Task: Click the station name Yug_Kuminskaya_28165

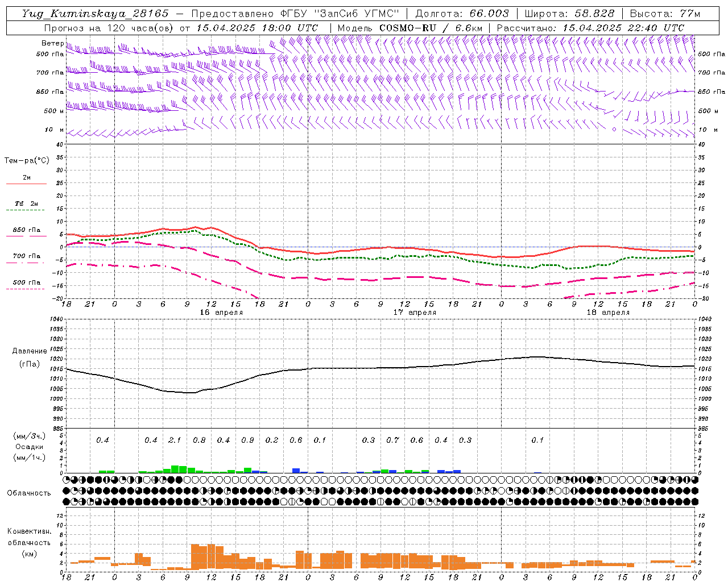Action: tap(95, 14)
